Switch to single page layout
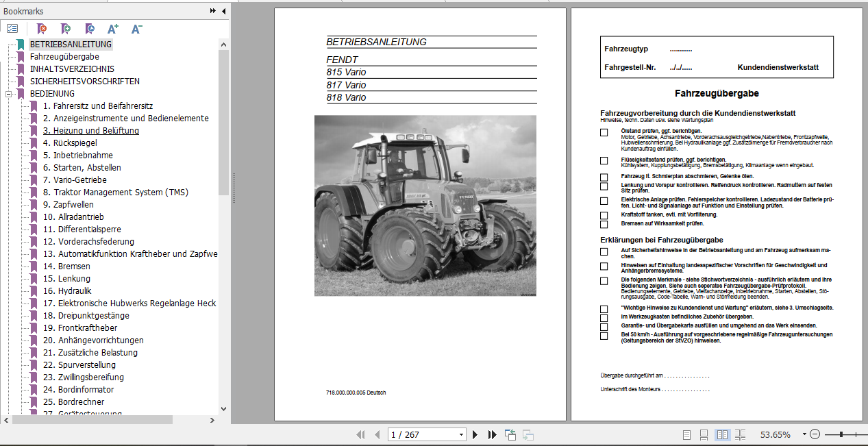Image resolution: width=868 pixels, height=446 pixels. 687,434
